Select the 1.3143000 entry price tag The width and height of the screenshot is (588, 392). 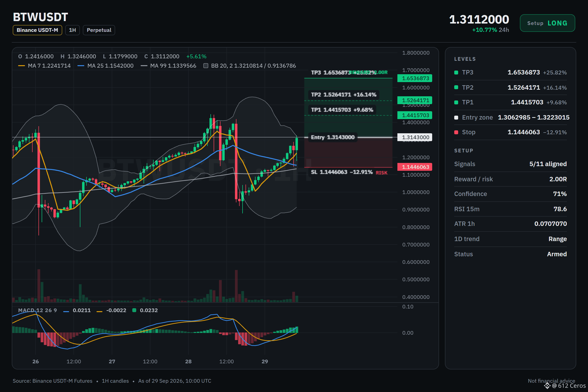[415, 137]
